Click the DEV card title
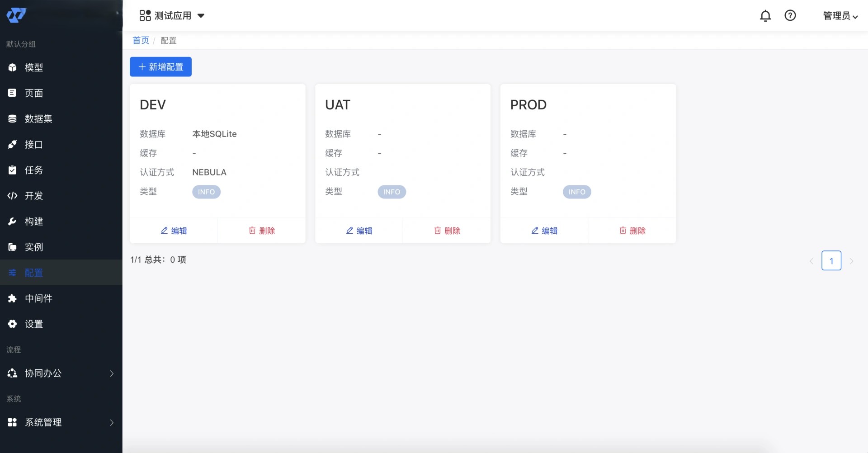The width and height of the screenshot is (868, 453). 153,105
